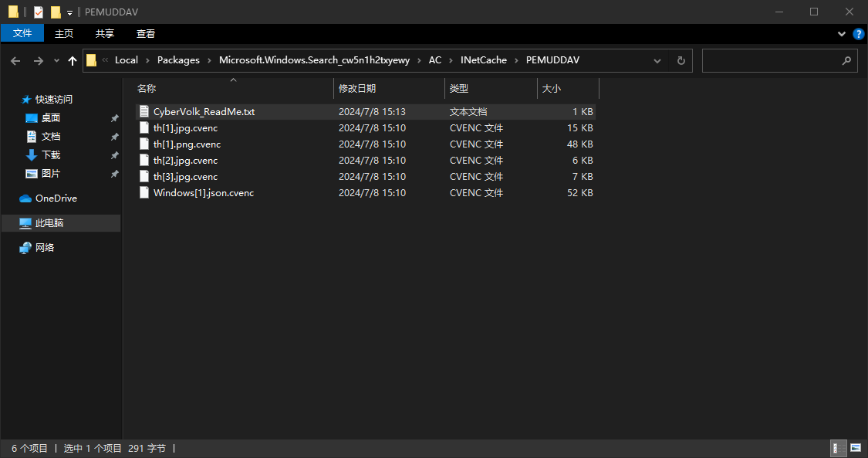Open 文档 in the sidebar

pyautogui.click(x=50, y=136)
